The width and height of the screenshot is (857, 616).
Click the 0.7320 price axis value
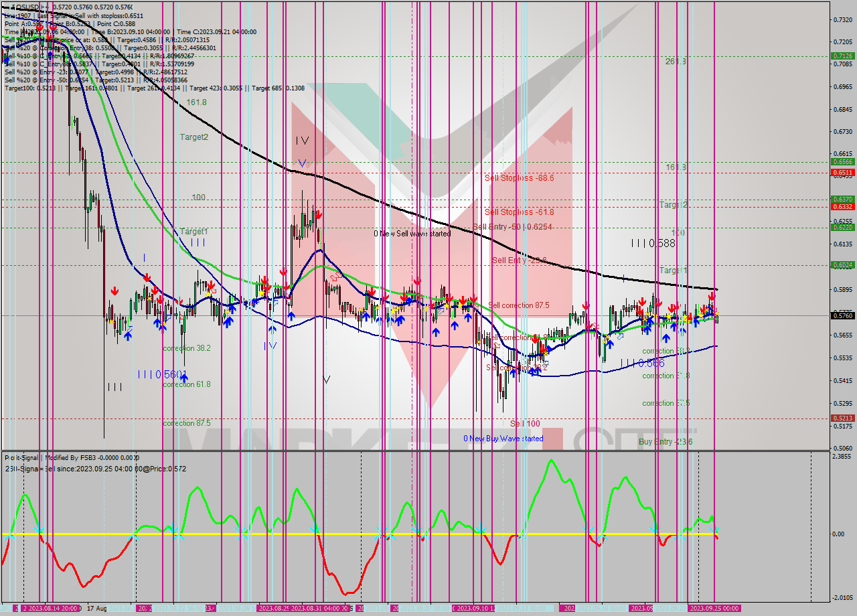point(842,19)
